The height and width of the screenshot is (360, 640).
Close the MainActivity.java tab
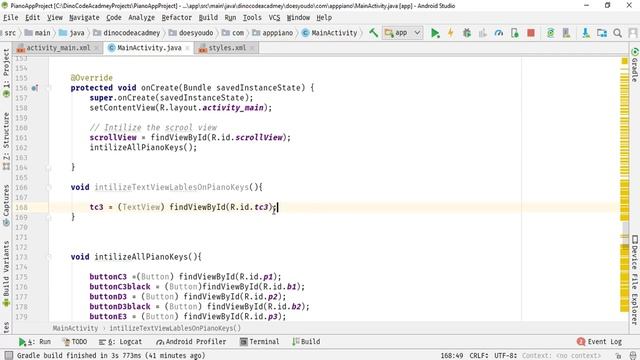(187, 48)
